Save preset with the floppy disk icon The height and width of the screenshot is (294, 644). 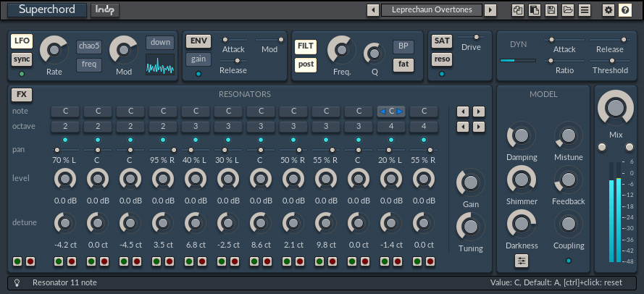point(551,10)
